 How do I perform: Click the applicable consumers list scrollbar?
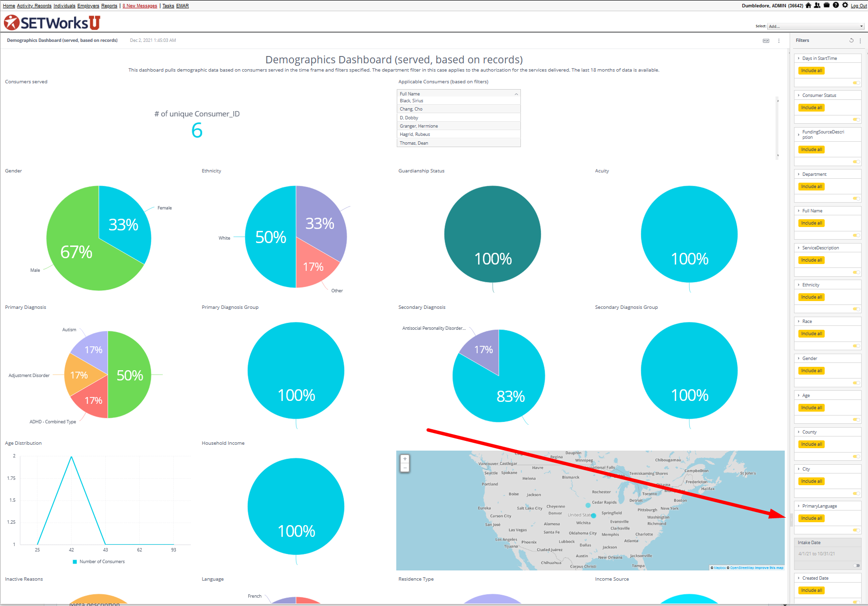[778, 128]
